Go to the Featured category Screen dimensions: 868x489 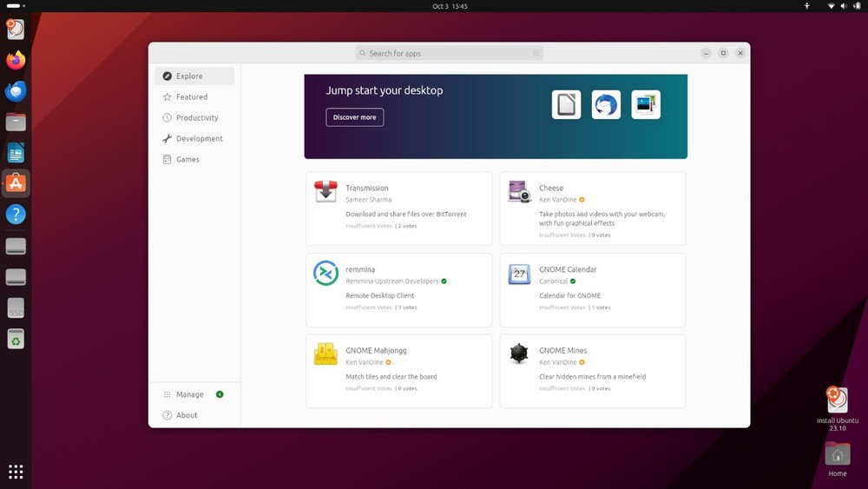pos(194,97)
